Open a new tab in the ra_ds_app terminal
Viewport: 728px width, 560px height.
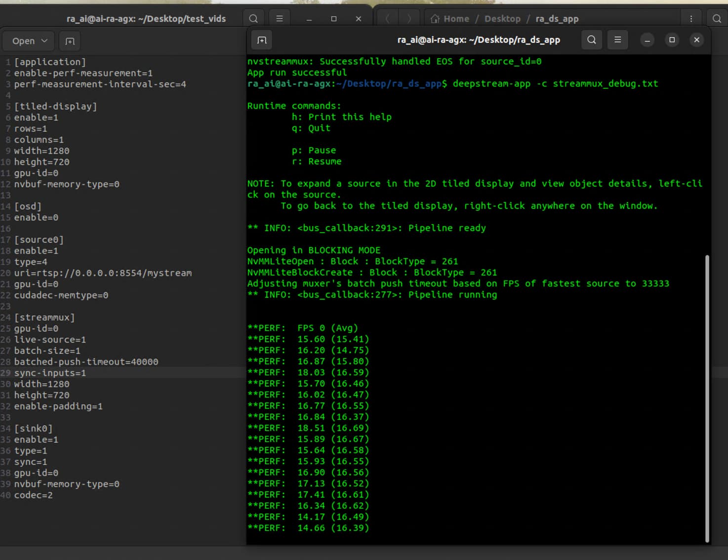pyautogui.click(x=262, y=40)
